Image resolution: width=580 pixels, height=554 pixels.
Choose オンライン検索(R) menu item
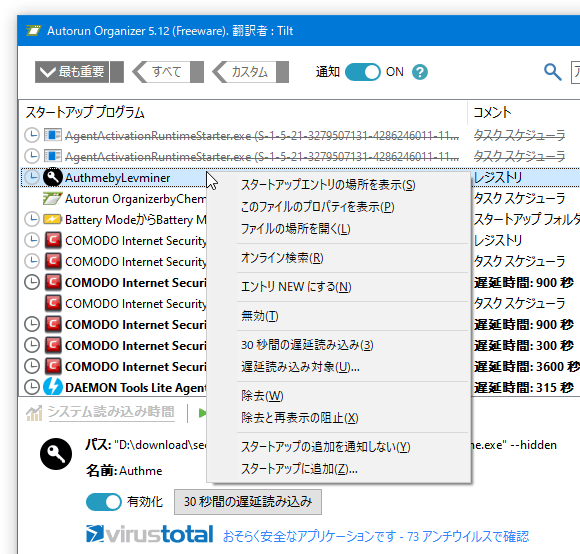(282, 258)
